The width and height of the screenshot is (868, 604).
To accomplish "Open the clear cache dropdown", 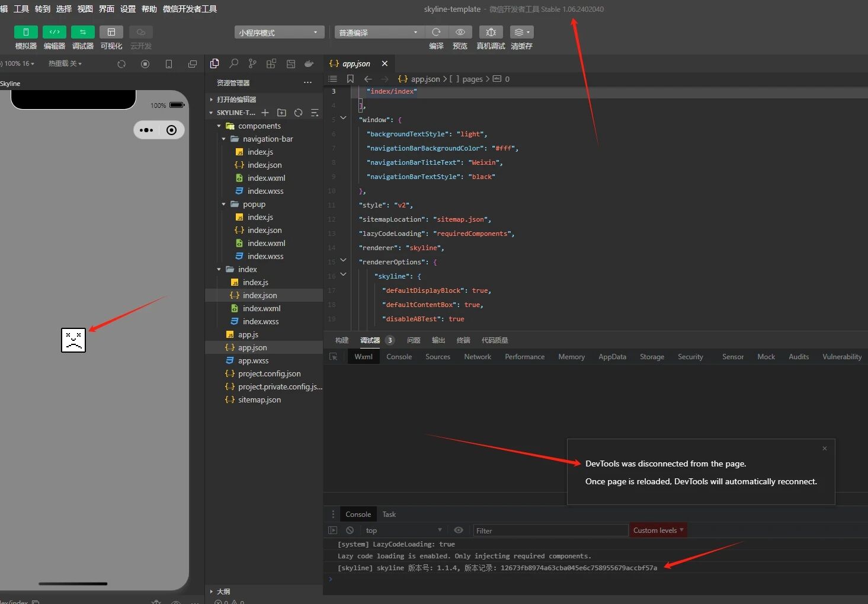I will pyautogui.click(x=521, y=32).
